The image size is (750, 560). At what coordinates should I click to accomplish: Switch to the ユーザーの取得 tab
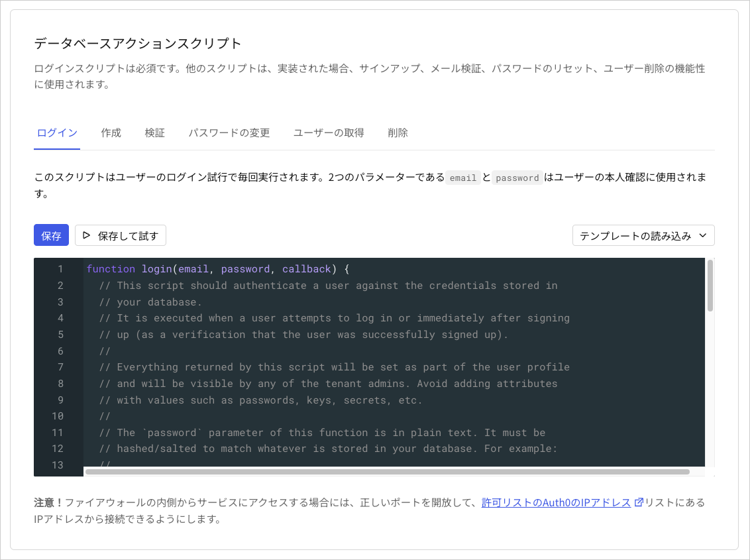(328, 133)
